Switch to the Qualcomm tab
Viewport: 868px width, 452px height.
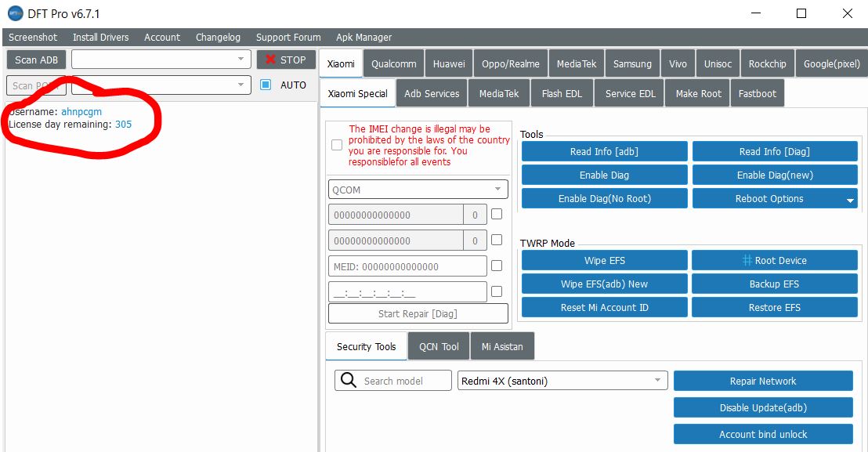tap(394, 64)
